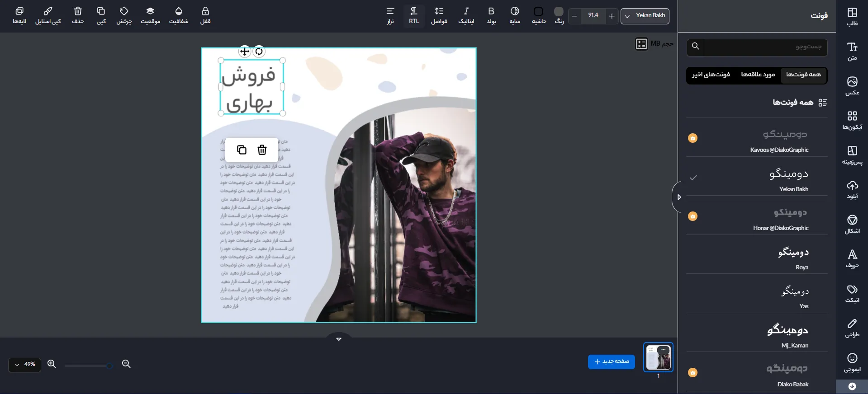Image resolution: width=868 pixels, height=394 pixels.
Task: Select the Yekan Bakh font row
Action: 757,177
